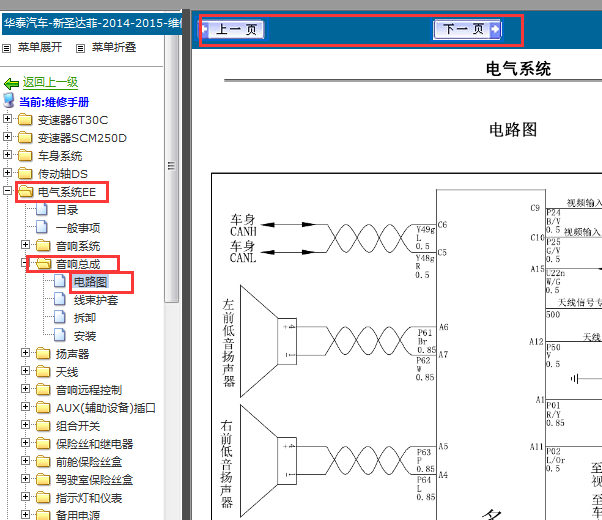This screenshot has width=602, height=520.
Task: Click the computer icon beside 当前:维修手册
Action: (9, 100)
